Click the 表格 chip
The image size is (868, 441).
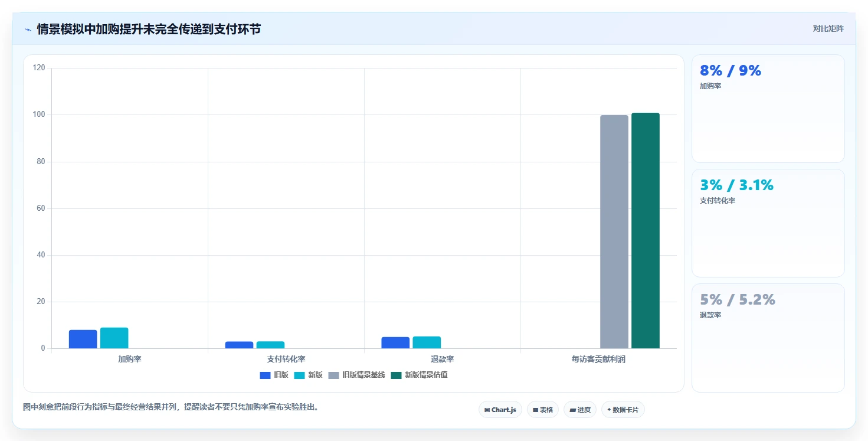[x=543, y=410]
